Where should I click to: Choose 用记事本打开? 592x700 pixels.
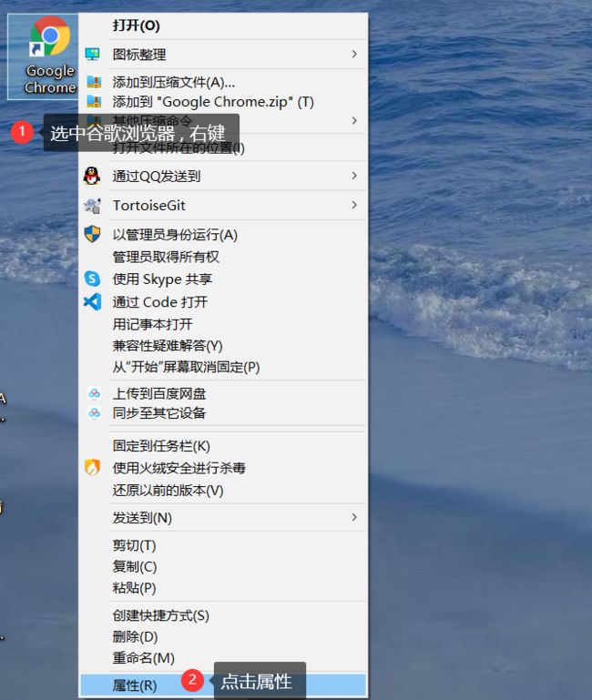[223, 324]
